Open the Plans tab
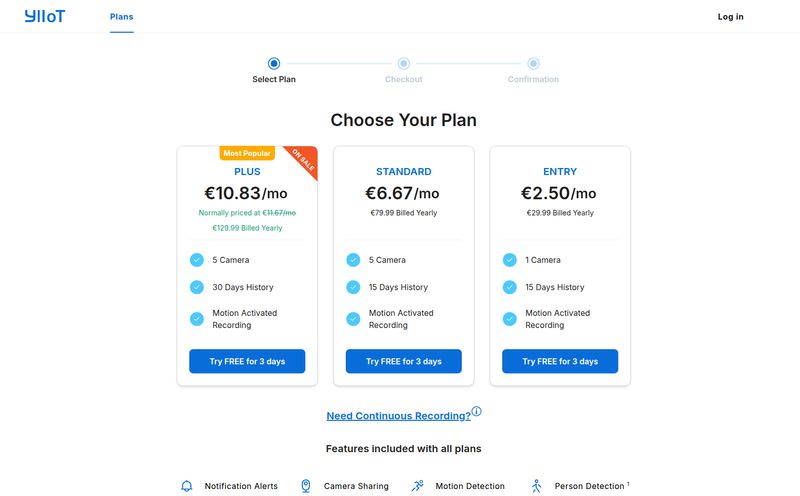The width and height of the screenshot is (800, 496). (x=121, y=17)
